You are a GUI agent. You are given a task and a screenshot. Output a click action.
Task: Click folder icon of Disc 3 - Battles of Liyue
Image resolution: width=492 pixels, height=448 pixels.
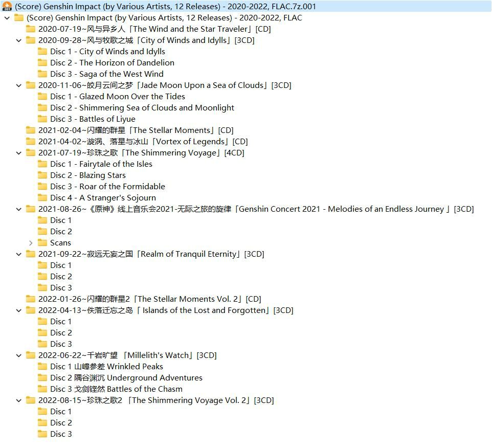pyautogui.click(x=42, y=119)
